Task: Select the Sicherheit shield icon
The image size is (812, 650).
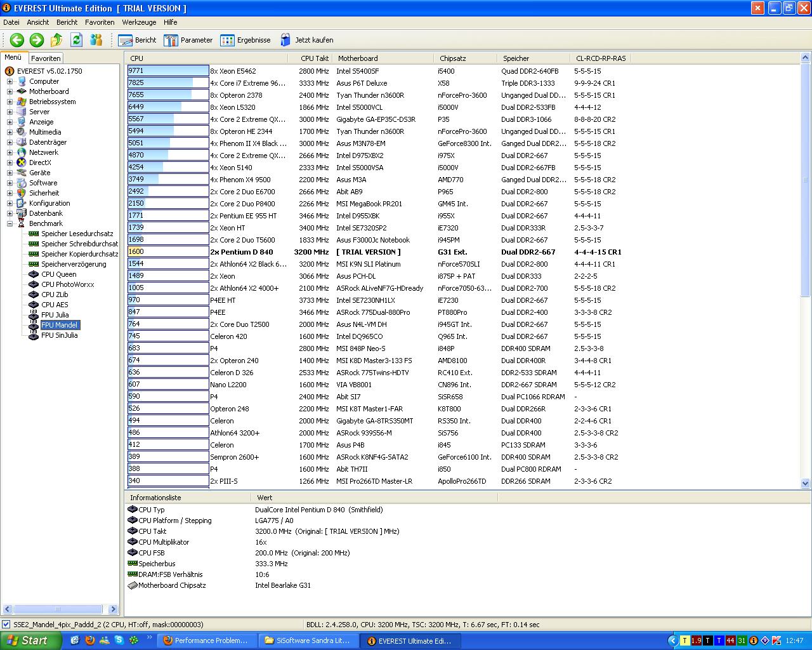Action: (22, 193)
